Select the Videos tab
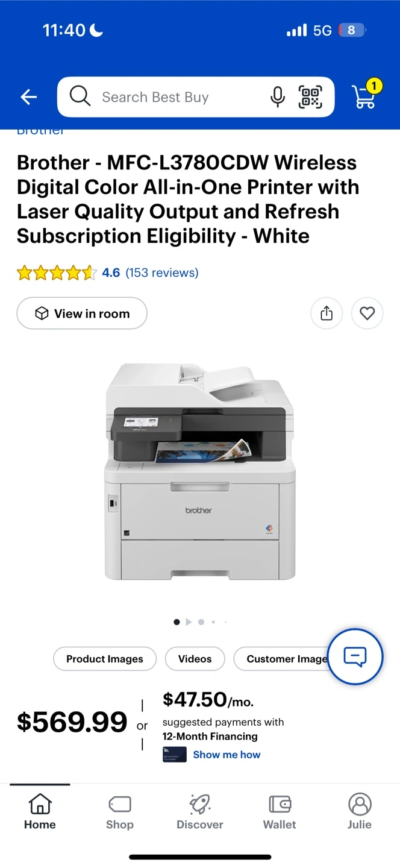 [x=195, y=659]
